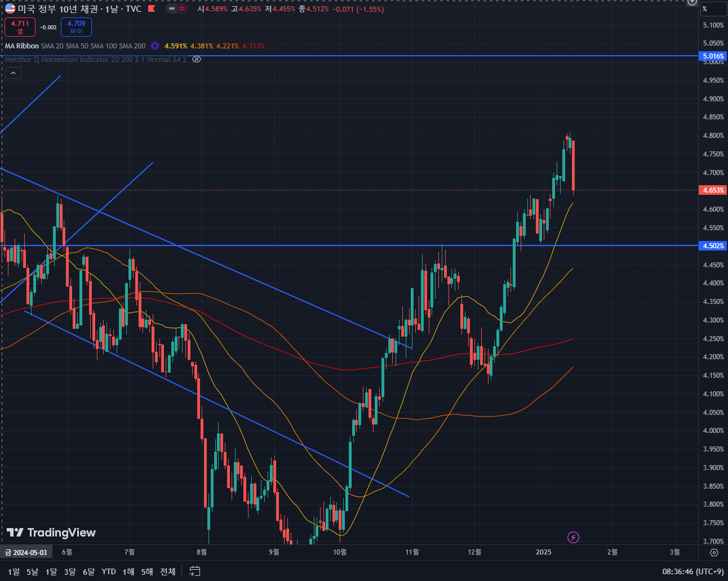The height and width of the screenshot is (581, 728).
Task: Click the TradingView logo watermark
Action: pos(51,533)
